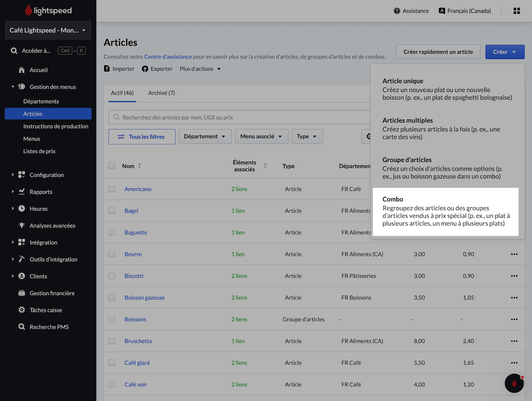Click the article search field
This screenshot has height=401, width=532.
pyautogui.click(x=239, y=117)
